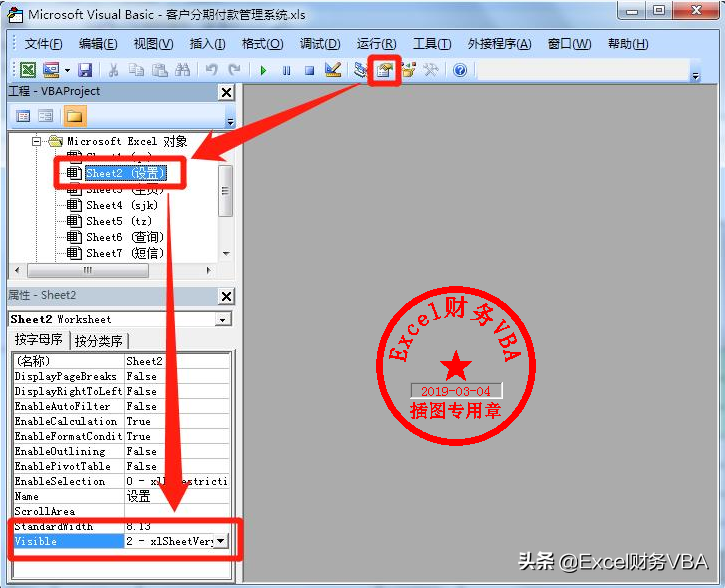Switch to the 按分类序 tab
Viewport: 725px width, 588px height.
click(98, 341)
